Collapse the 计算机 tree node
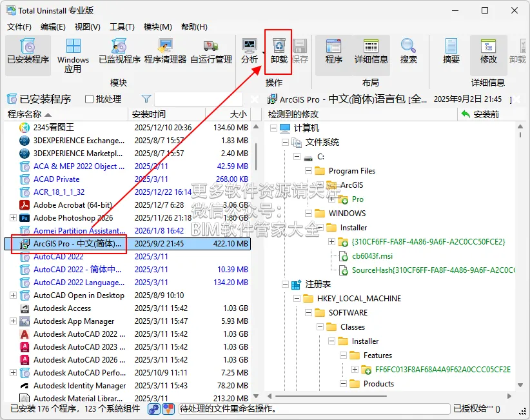This screenshot has height=420, width=530. pyautogui.click(x=274, y=128)
